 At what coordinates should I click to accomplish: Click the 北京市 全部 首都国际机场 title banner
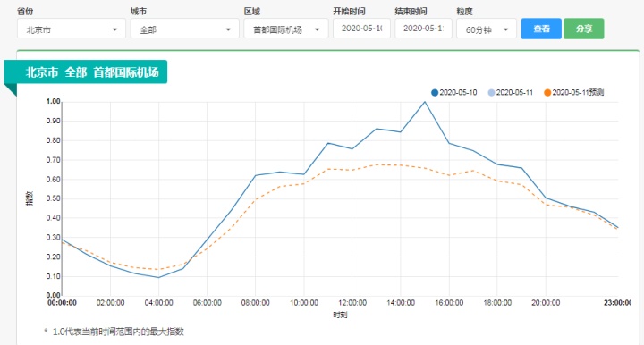pos(86,72)
